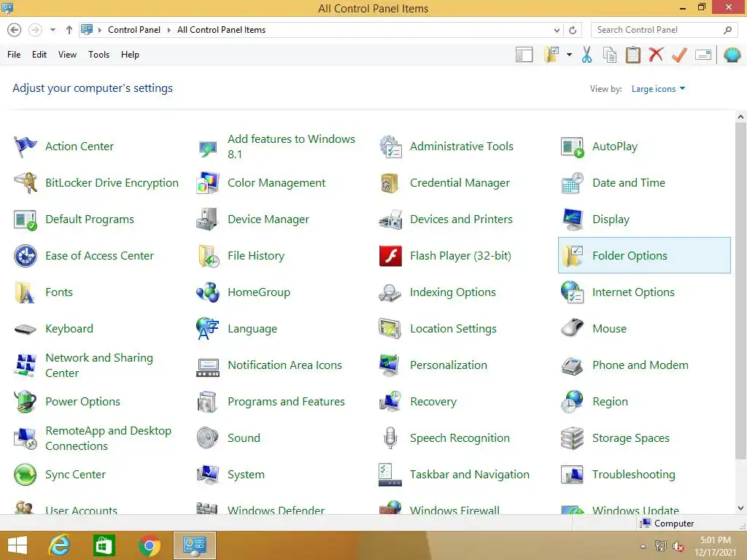
Task: Click the red X Delete toolbar icon
Action: tap(656, 54)
